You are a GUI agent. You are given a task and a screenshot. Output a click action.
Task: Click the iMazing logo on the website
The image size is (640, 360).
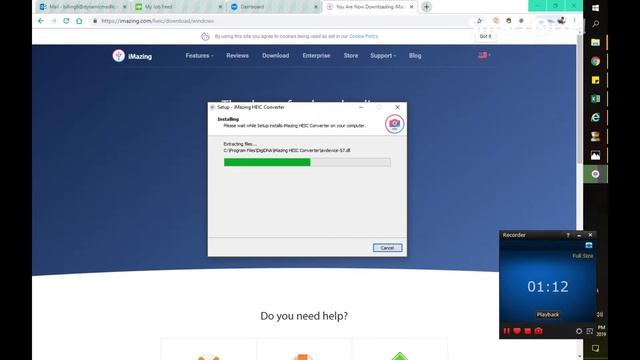(132, 56)
